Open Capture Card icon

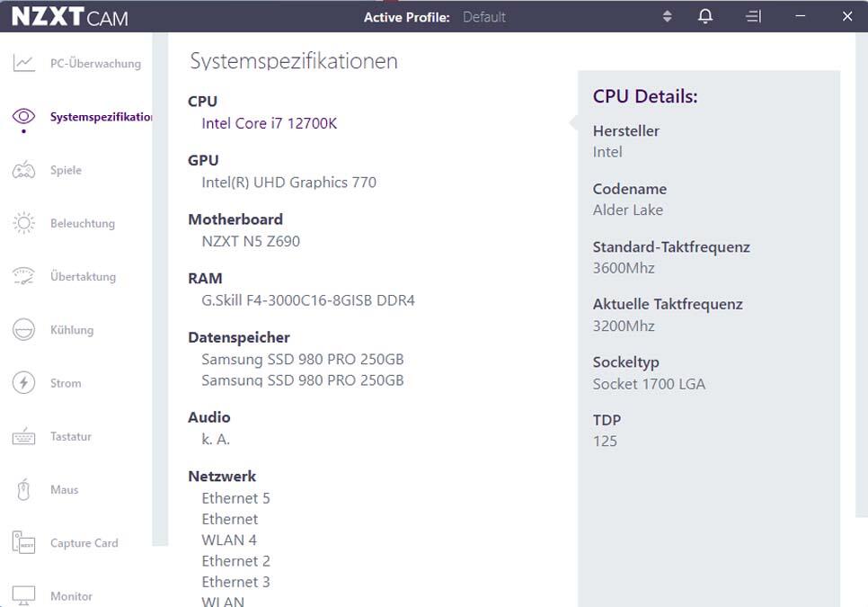(23, 543)
